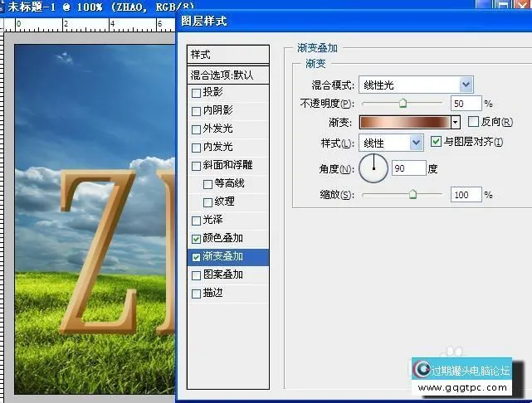Viewport: 532px width, 403px height.
Task: Click the angle dial control
Action: click(373, 168)
